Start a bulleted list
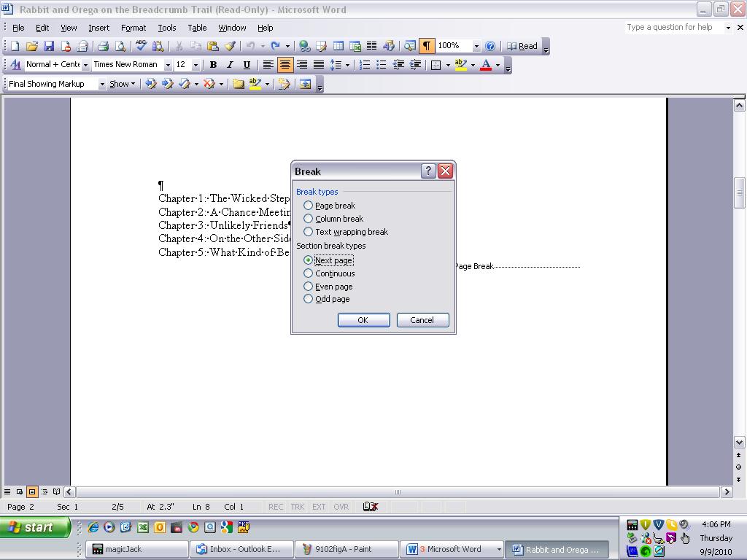 point(382,65)
